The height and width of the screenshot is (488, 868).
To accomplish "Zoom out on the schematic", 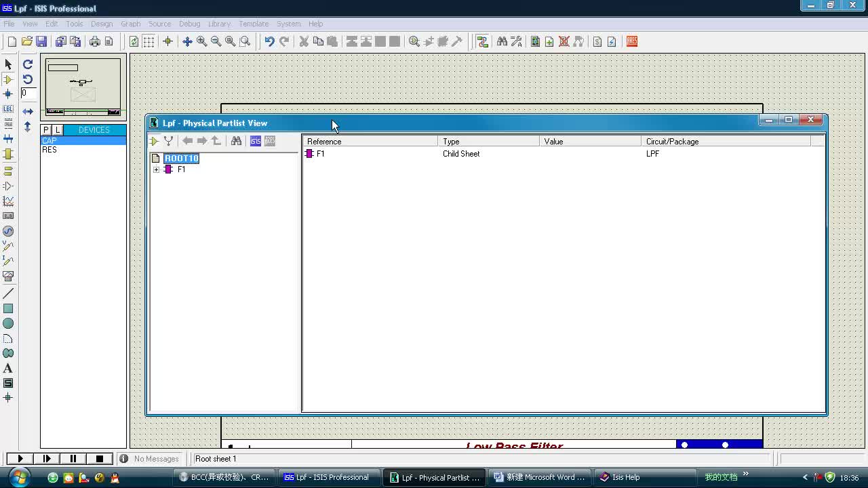I will [216, 41].
